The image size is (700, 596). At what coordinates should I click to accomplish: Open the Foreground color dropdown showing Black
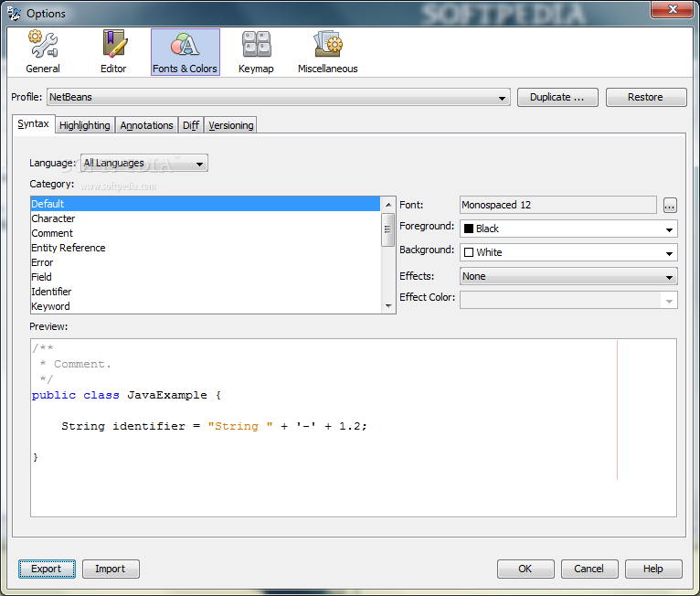(x=568, y=229)
